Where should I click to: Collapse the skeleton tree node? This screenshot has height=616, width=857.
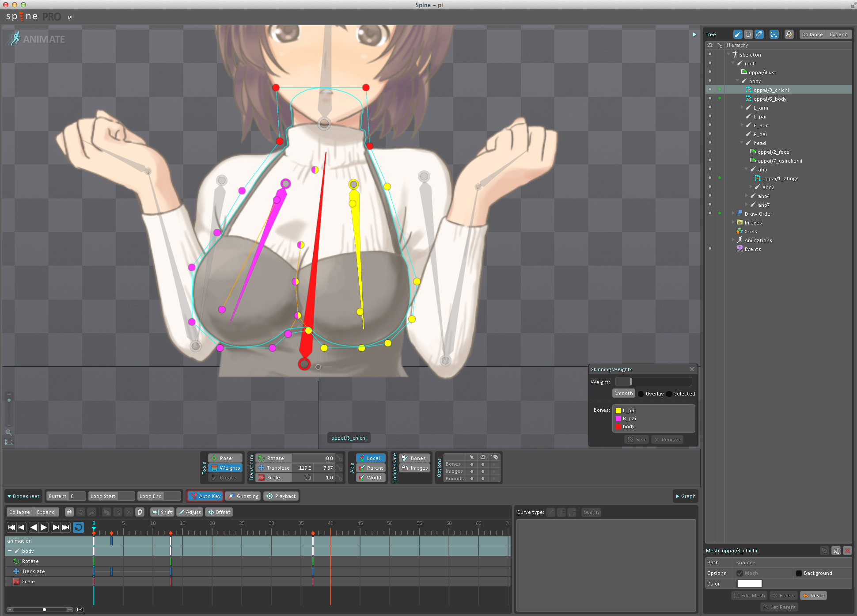tap(728, 54)
